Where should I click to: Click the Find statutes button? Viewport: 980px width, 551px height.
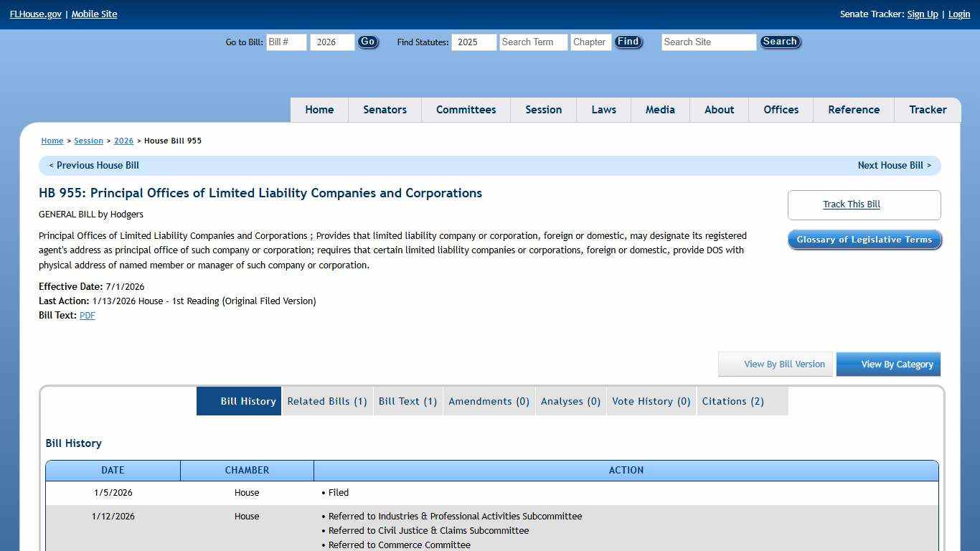(x=628, y=42)
